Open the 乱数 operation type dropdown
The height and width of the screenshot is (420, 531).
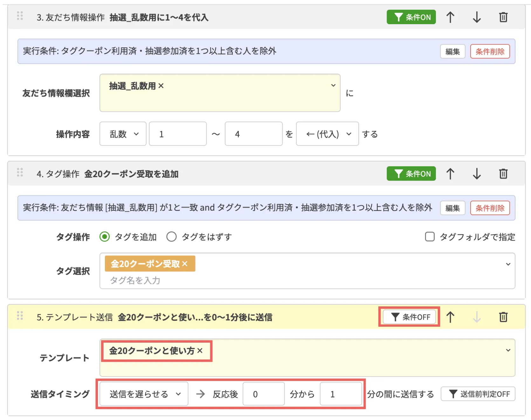pos(123,134)
